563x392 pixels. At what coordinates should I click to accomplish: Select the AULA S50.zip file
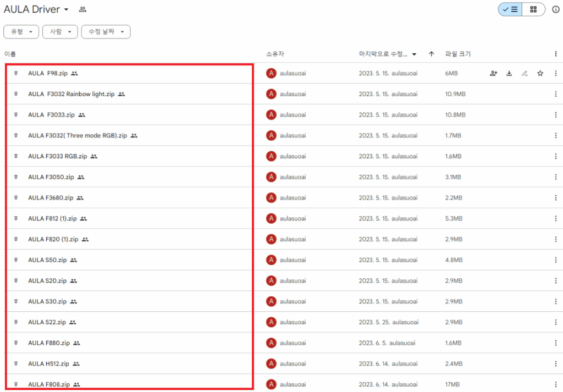47,260
